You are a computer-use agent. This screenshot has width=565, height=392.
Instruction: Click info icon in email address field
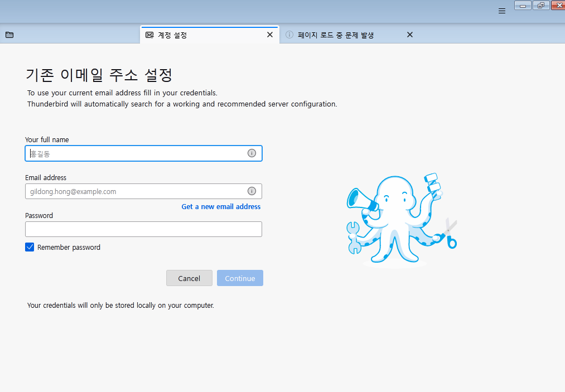252,191
